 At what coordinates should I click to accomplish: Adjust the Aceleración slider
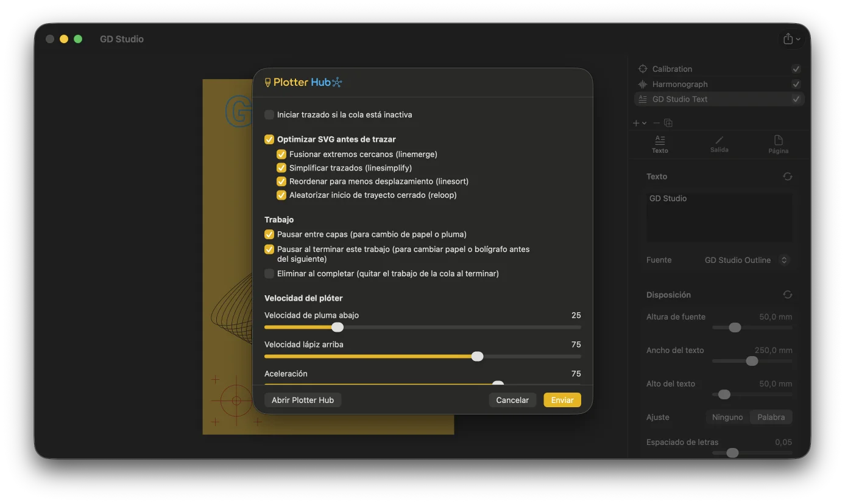pos(498,384)
